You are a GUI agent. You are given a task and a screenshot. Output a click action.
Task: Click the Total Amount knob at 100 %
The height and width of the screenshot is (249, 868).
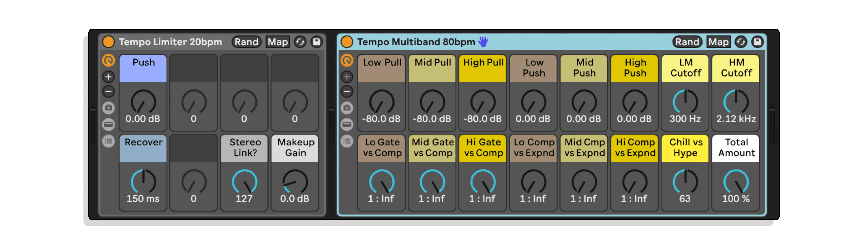736,182
